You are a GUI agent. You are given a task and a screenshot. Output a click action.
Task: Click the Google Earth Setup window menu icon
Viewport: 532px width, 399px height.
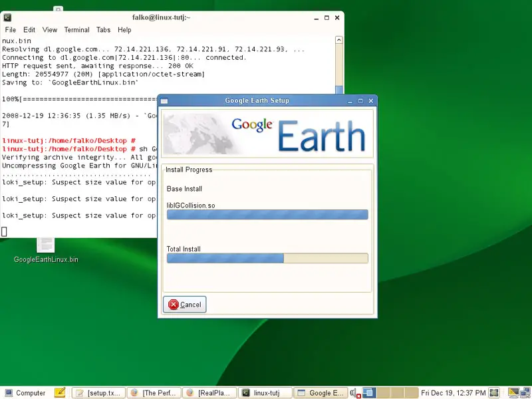164,101
